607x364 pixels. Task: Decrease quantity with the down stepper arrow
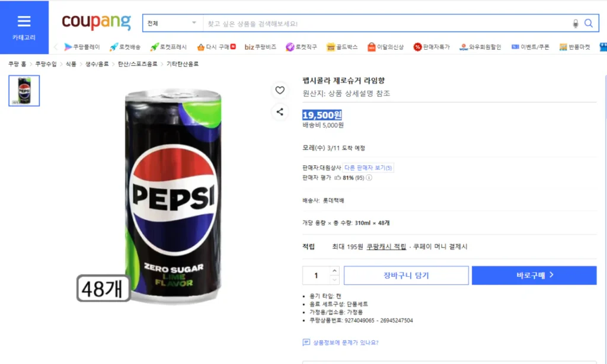click(x=334, y=279)
